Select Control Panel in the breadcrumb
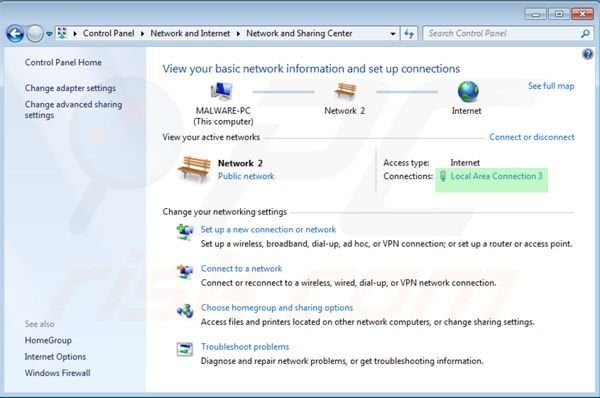This screenshot has height=398, width=600. pos(109,34)
